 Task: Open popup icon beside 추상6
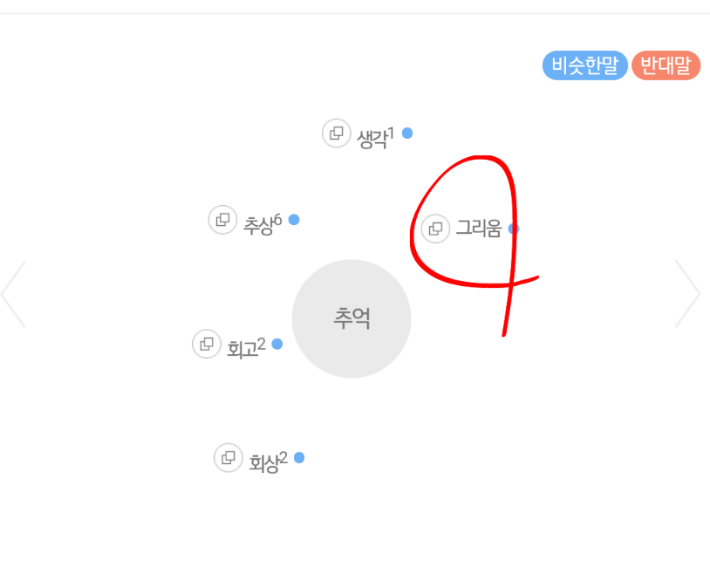point(222,220)
